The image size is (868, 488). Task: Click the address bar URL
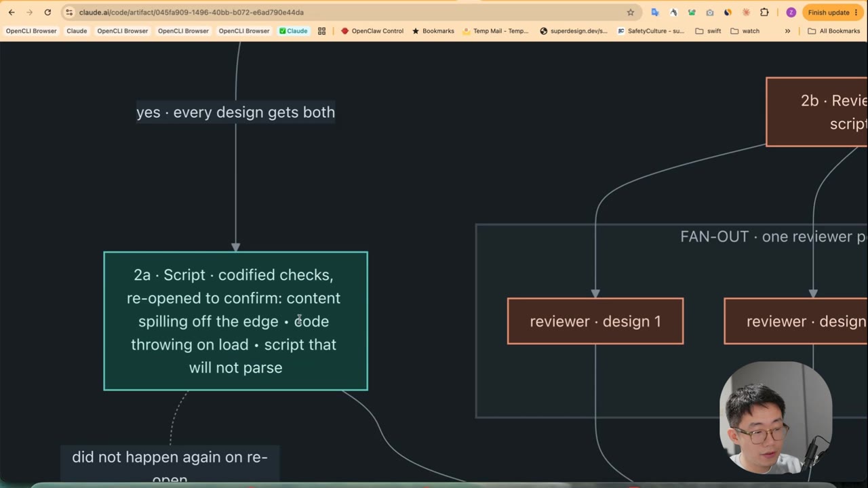(x=191, y=12)
